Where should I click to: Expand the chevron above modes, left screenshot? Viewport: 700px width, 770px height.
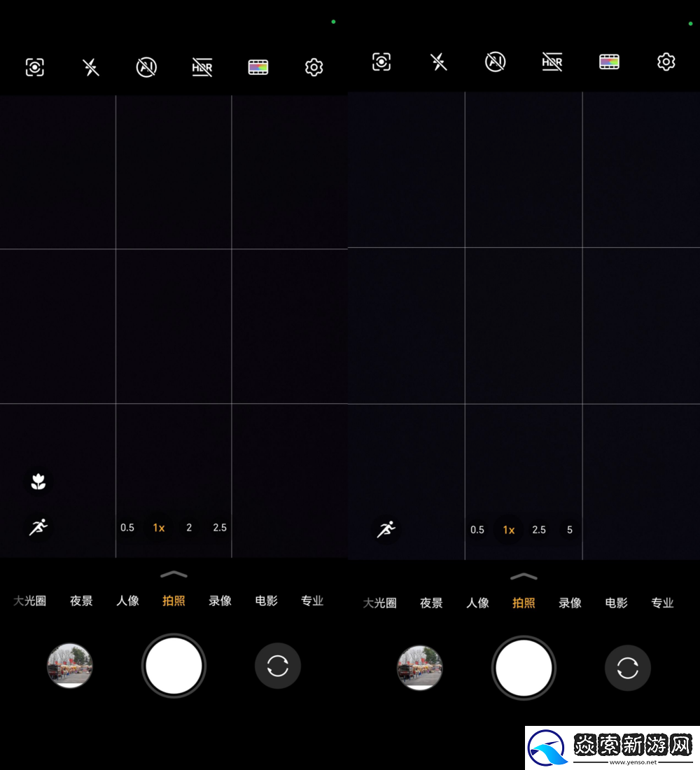[x=174, y=575]
